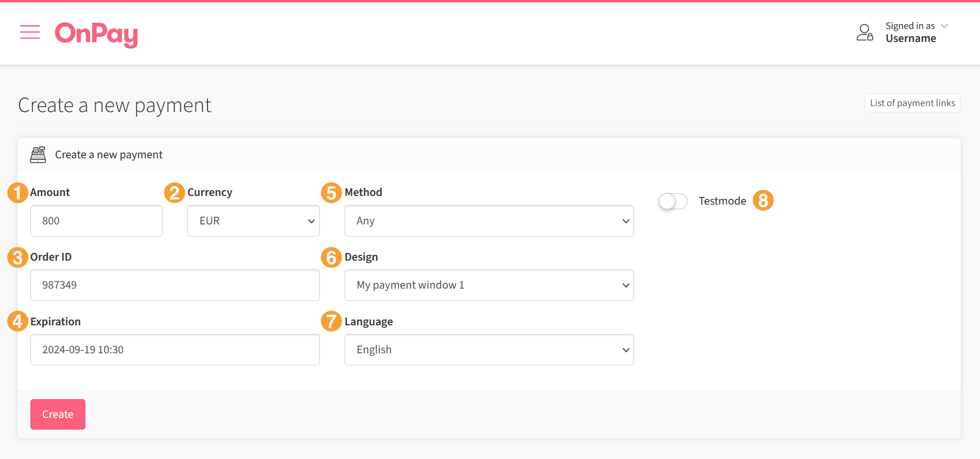
Task: Select the Order ID field containing 987349
Action: 175,285
